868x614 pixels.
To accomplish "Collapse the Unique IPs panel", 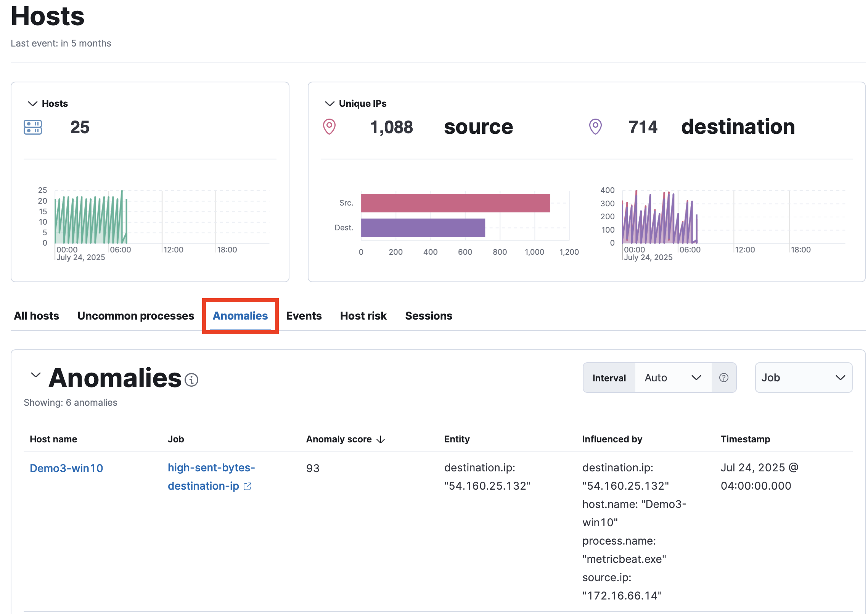I will point(330,104).
